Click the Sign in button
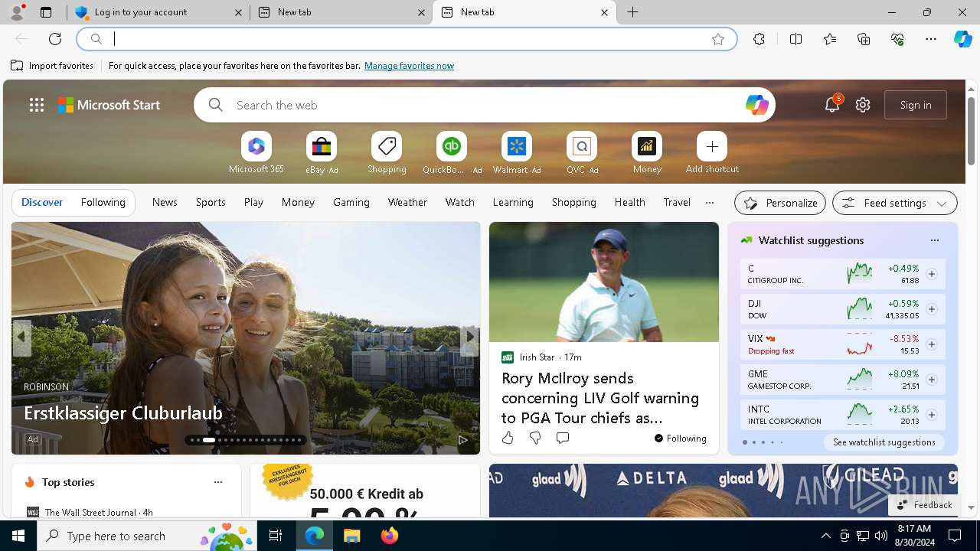This screenshot has width=980, height=551. tap(916, 105)
